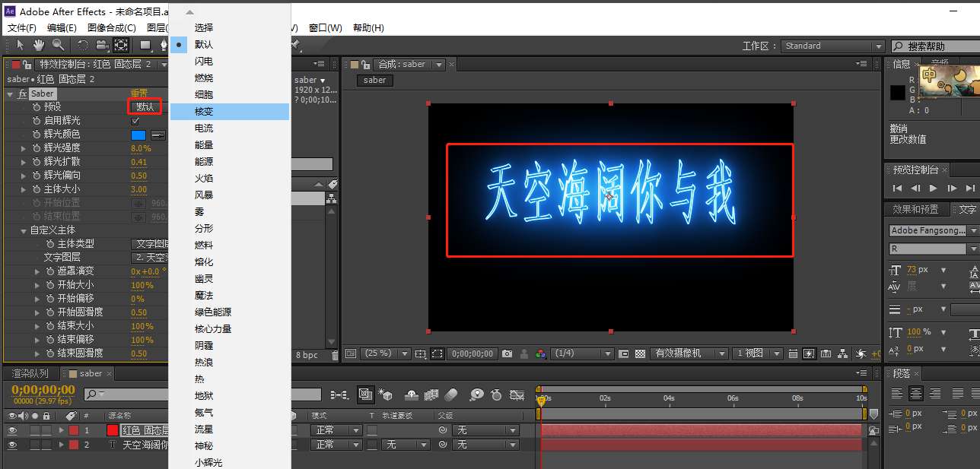Take a snapshot with the camera icon
Viewport: 980px width, 469px height.
click(x=507, y=353)
